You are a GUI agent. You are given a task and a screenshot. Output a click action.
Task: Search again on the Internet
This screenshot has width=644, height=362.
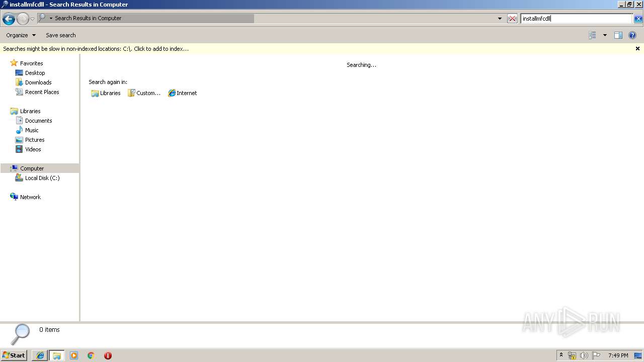point(182,93)
